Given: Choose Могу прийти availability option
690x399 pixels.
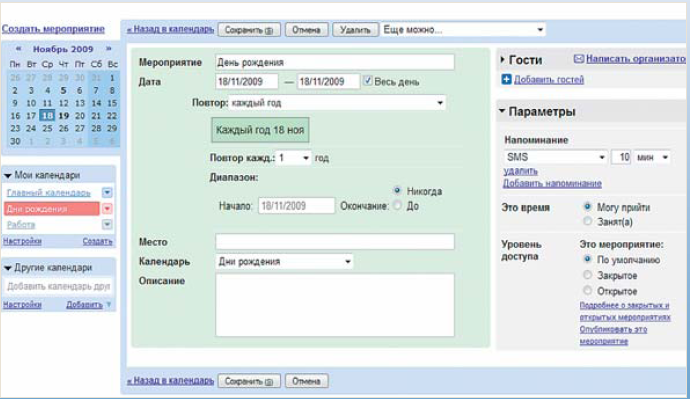Looking at the screenshot, I should click(x=587, y=206).
